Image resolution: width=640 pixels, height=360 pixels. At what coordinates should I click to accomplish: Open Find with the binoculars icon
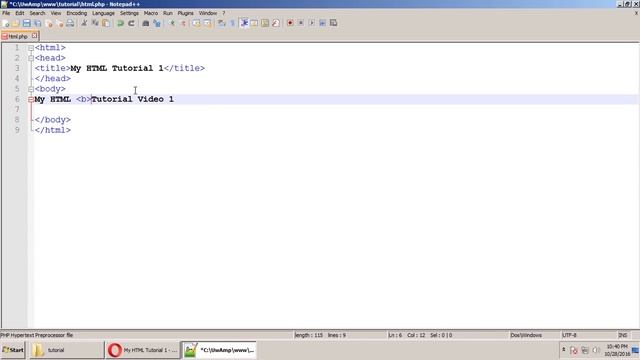pos(146,23)
